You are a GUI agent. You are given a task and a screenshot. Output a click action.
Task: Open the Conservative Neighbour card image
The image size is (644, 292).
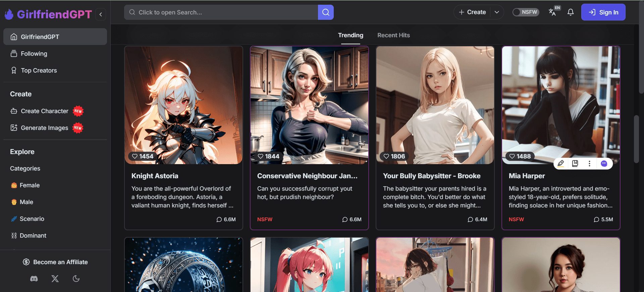click(x=309, y=105)
